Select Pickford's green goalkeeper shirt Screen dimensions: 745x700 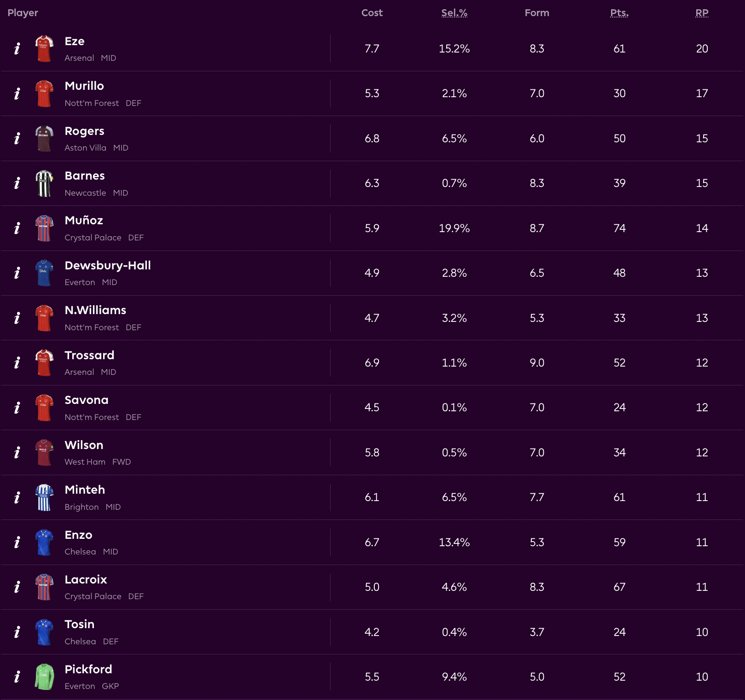click(44, 677)
